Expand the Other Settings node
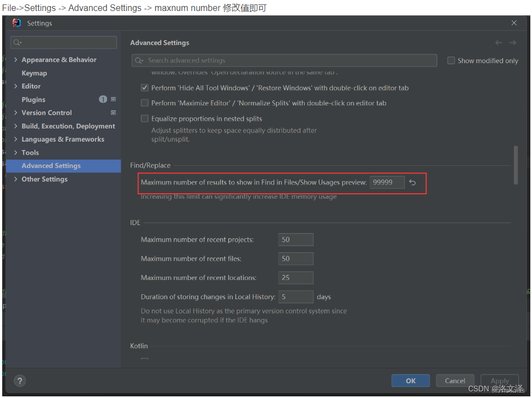 click(15, 179)
